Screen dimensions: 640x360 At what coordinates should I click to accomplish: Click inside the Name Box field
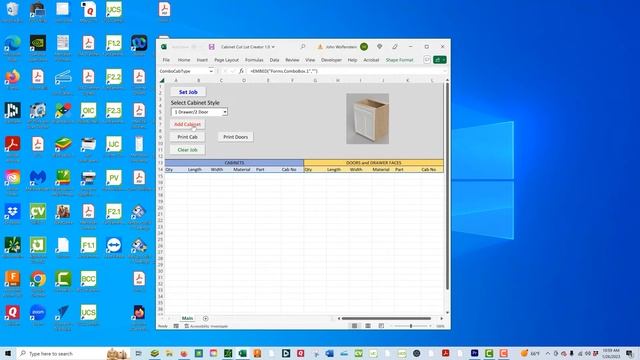click(183, 71)
